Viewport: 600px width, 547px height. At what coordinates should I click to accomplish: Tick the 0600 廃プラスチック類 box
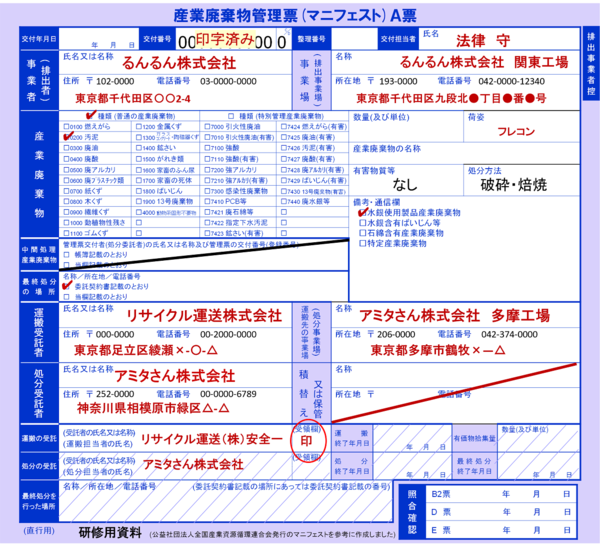pyautogui.click(x=66, y=179)
